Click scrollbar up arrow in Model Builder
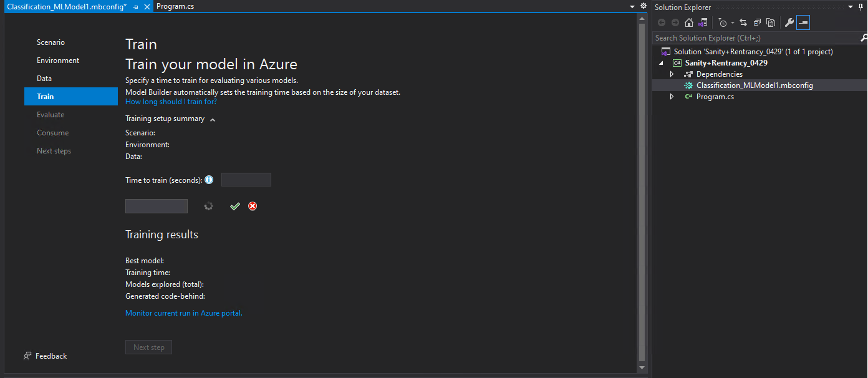 [x=642, y=18]
